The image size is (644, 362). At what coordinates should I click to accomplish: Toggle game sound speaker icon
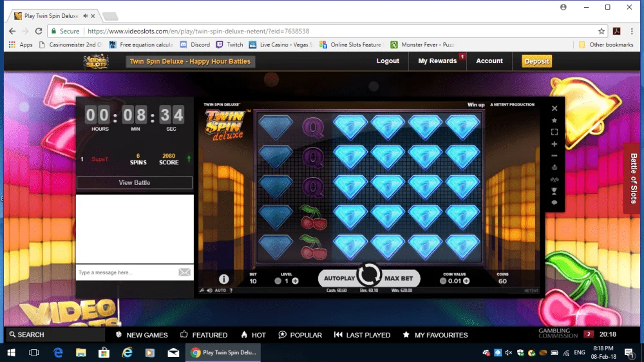pyautogui.click(x=210, y=291)
